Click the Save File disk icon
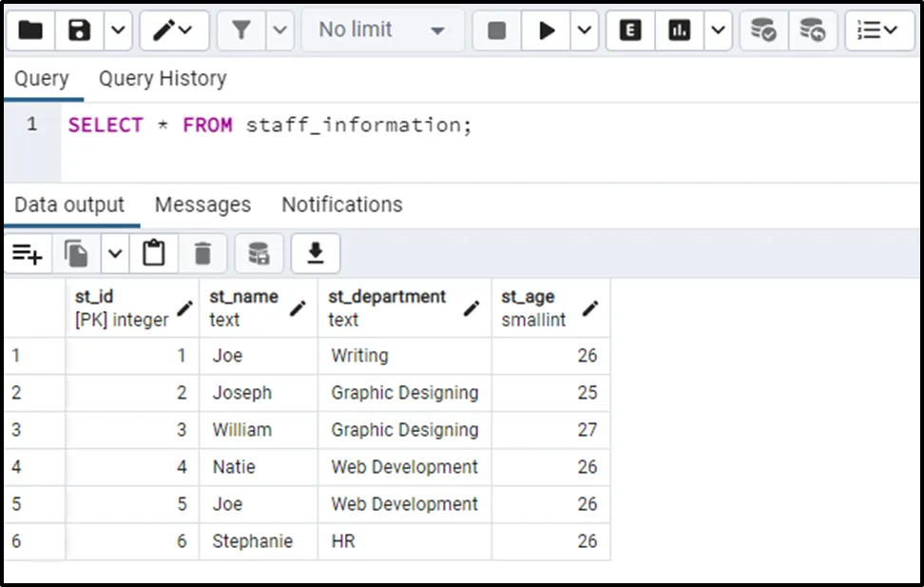This screenshot has width=924, height=587. (80, 30)
